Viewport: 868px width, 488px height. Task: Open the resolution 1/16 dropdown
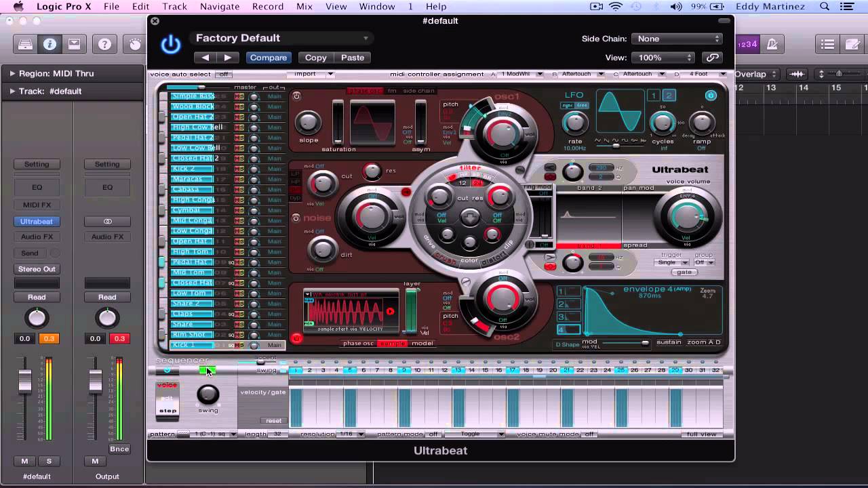pyautogui.click(x=350, y=434)
